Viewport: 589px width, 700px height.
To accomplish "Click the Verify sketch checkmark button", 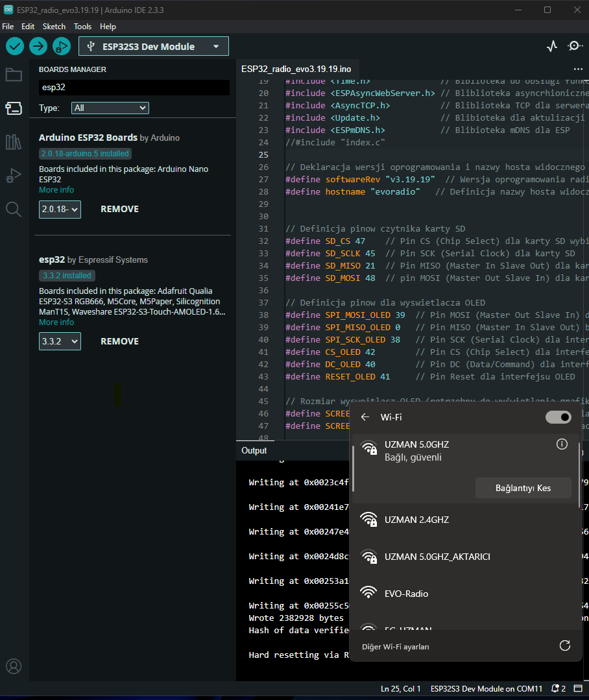I will click(15, 46).
